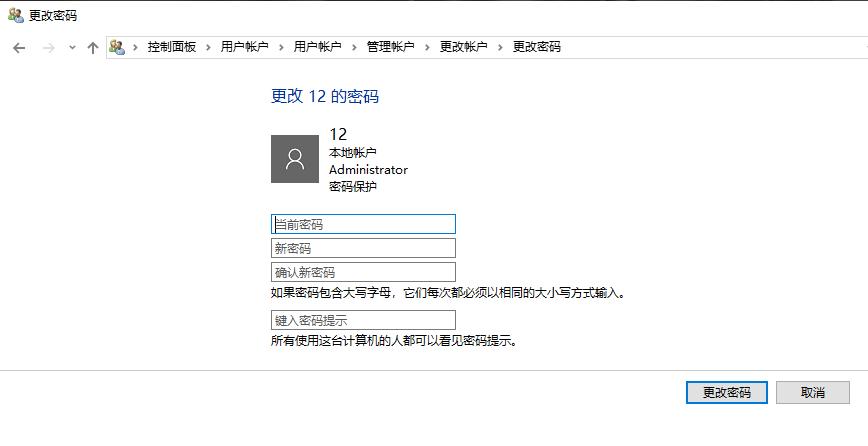868x446 pixels.
Task: Expand chevron after 更改帐户 breadcrumb
Action: [x=500, y=48]
